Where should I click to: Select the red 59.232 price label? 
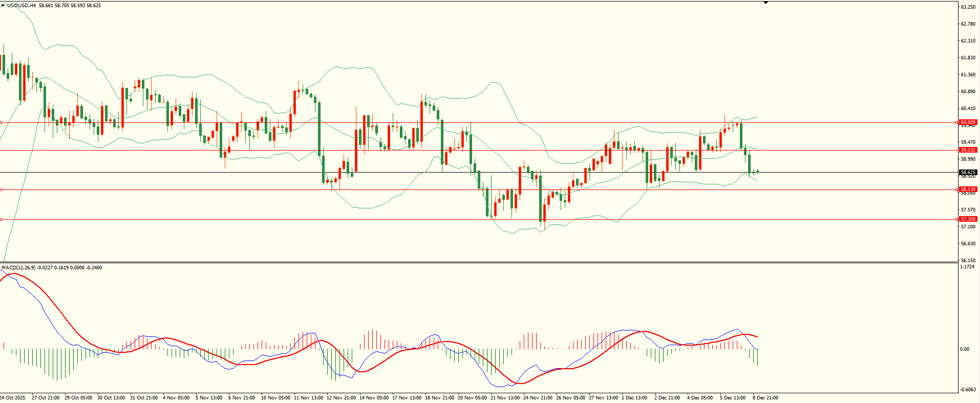[968, 150]
